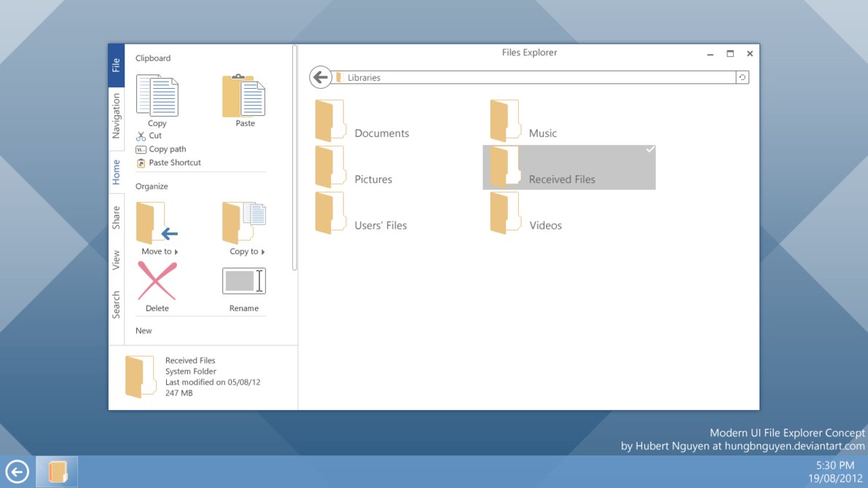868x488 pixels.
Task: Click the Paste Shortcut icon
Action: pos(141,162)
